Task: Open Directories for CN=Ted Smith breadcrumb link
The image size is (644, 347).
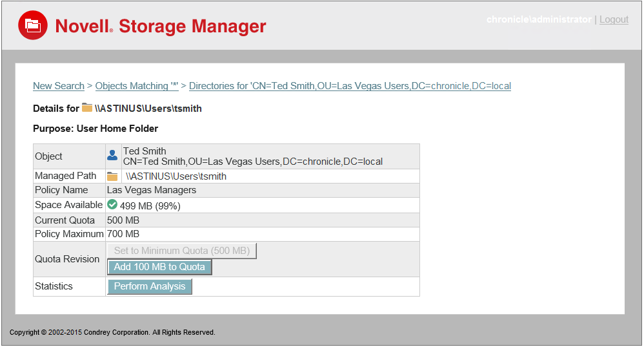Action: (x=350, y=86)
